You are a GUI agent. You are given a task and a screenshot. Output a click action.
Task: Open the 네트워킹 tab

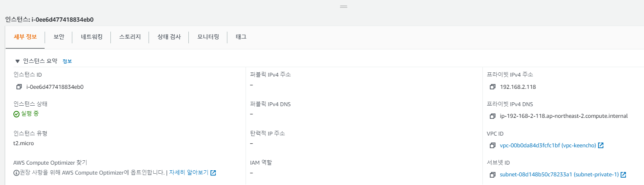click(x=91, y=37)
